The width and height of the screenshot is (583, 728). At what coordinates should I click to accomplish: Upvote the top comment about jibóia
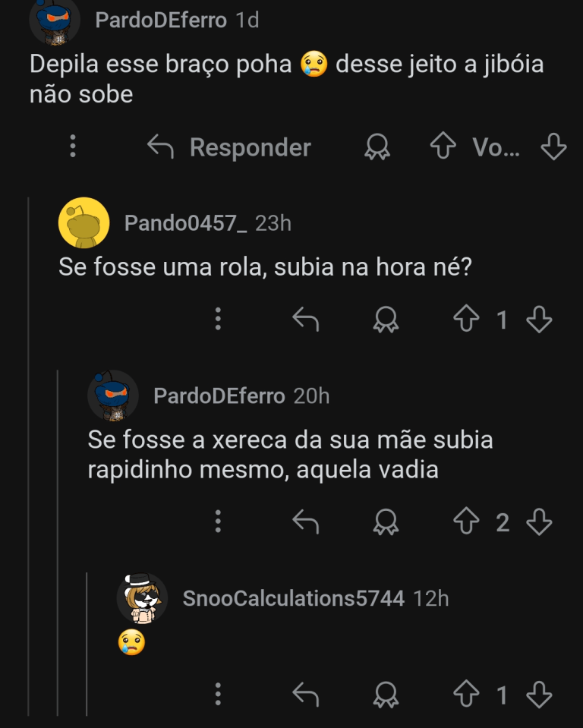tap(443, 147)
